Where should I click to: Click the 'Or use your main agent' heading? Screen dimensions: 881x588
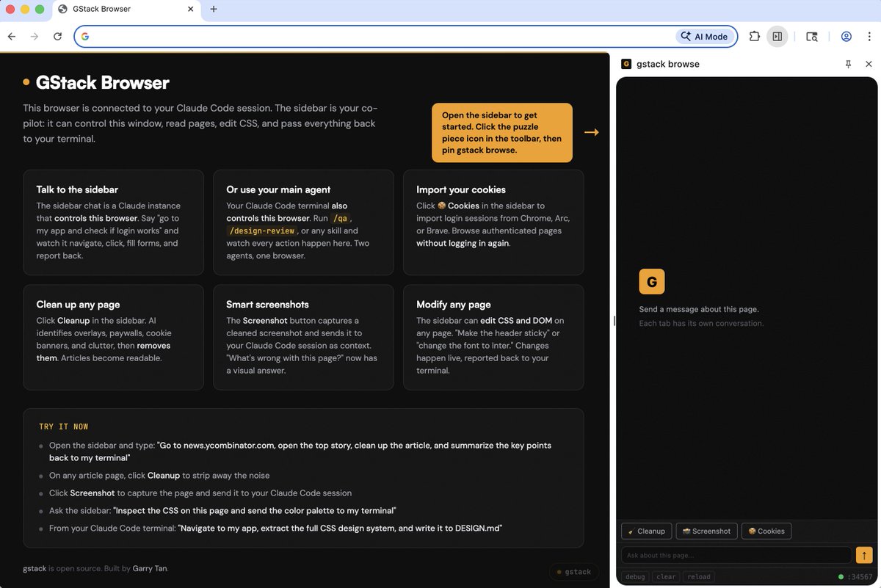point(278,189)
